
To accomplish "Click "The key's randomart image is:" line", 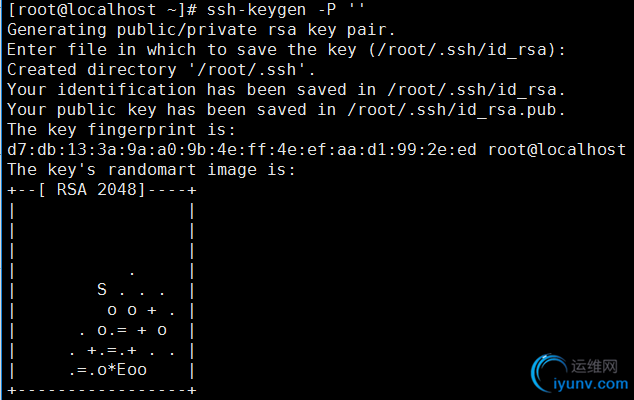I will coord(152,170).
